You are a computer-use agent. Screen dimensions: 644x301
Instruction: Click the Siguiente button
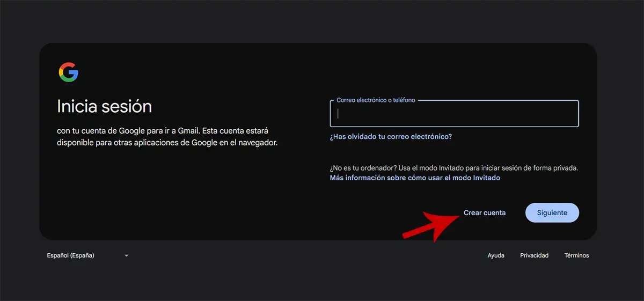(x=552, y=212)
